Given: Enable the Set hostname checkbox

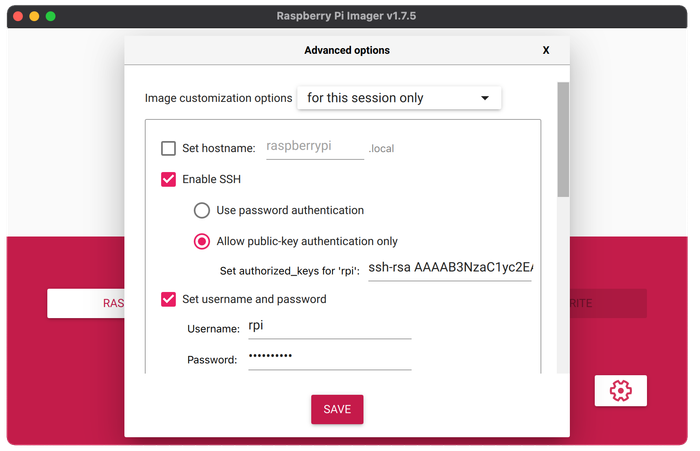Looking at the screenshot, I should tap(169, 149).
